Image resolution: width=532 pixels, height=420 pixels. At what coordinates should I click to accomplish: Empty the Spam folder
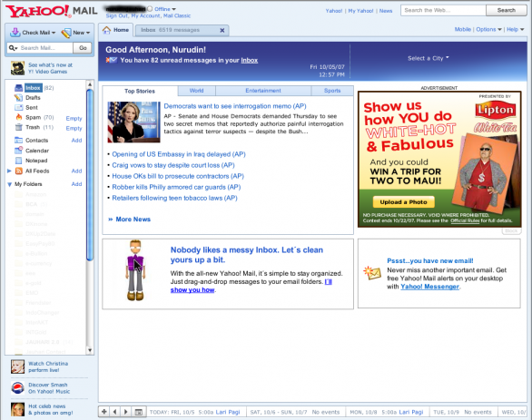click(74, 118)
